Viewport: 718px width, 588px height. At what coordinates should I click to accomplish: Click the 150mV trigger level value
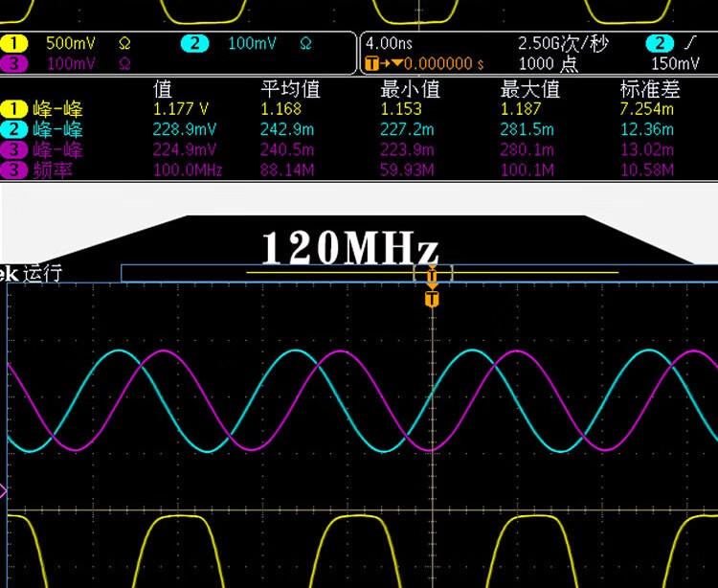(676, 63)
